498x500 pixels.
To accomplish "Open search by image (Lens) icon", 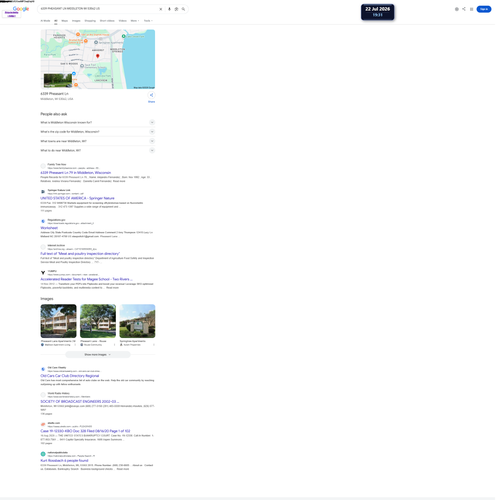I will click(x=176, y=9).
